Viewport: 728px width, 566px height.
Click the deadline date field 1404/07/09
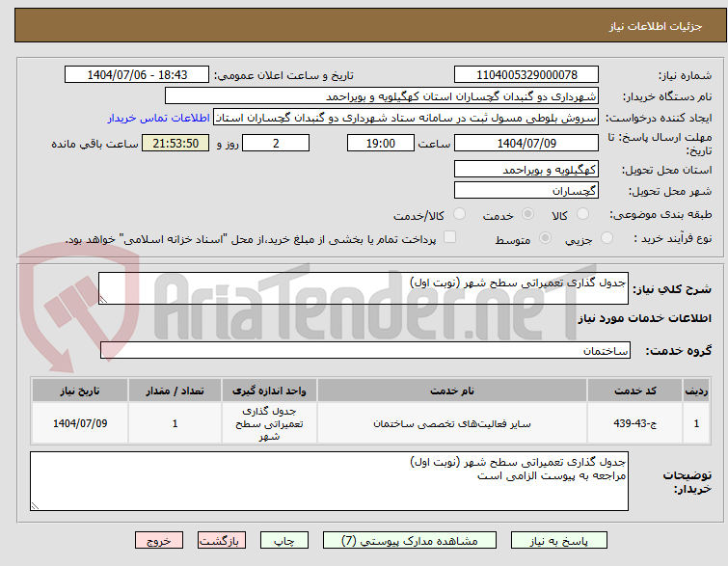tap(526, 143)
